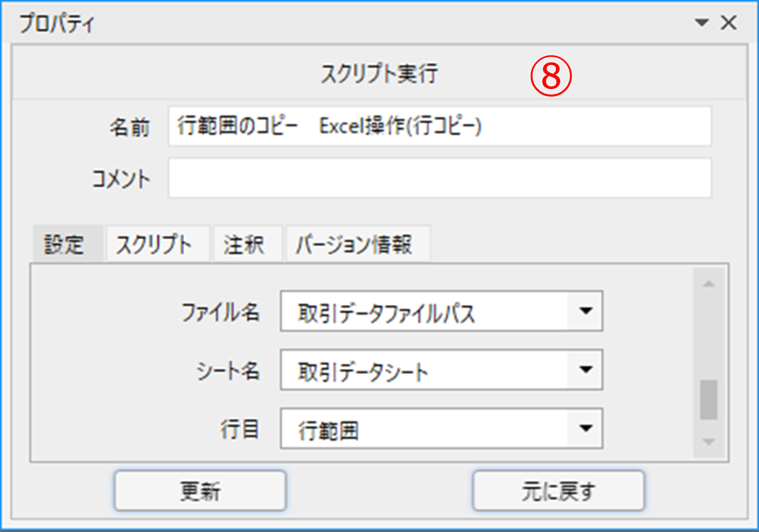This screenshot has height=532, width=759.
Task: Click the 名前 text field
Action: [439, 126]
